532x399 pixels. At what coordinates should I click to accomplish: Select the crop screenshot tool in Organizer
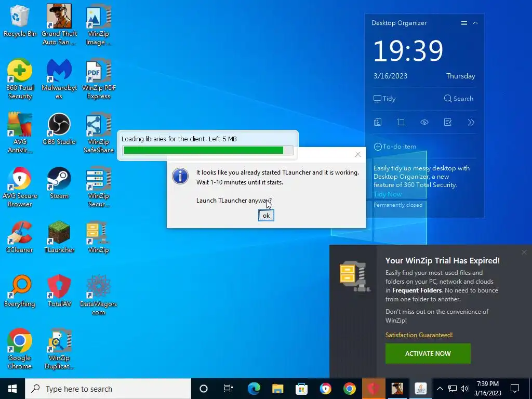pos(401,122)
